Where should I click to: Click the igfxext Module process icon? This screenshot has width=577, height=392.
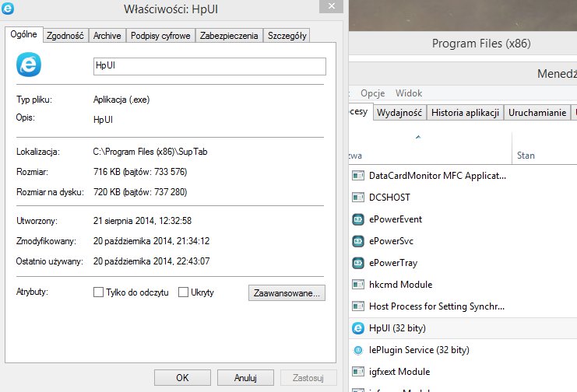click(x=358, y=372)
